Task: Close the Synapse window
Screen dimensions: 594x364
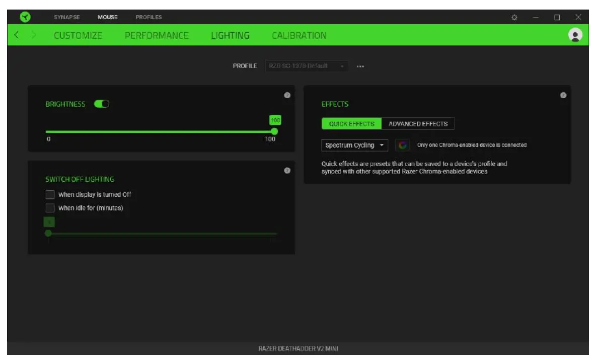Action: pyautogui.click(x=578, y=17)
